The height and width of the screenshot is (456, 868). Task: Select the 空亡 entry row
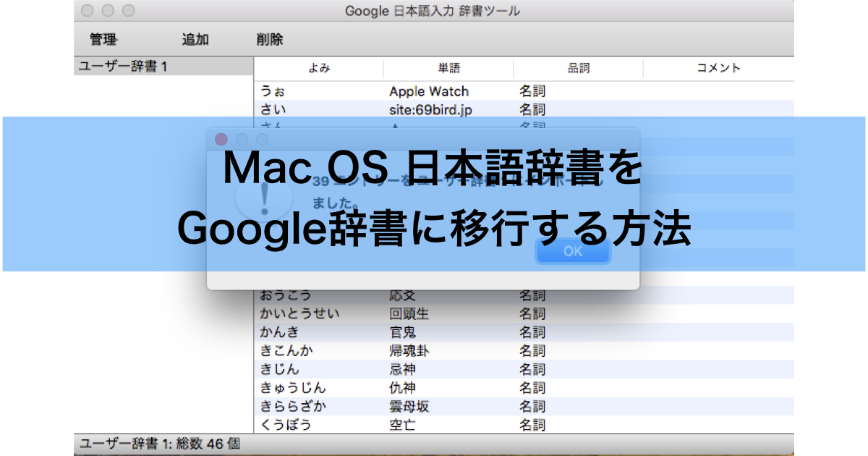pyautogui.click(x=524, y=425)
